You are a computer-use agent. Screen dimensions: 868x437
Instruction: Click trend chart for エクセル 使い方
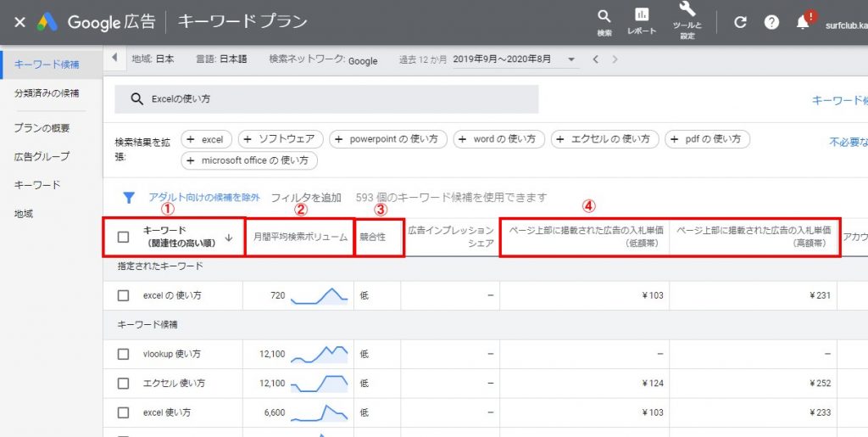(320, 384)
